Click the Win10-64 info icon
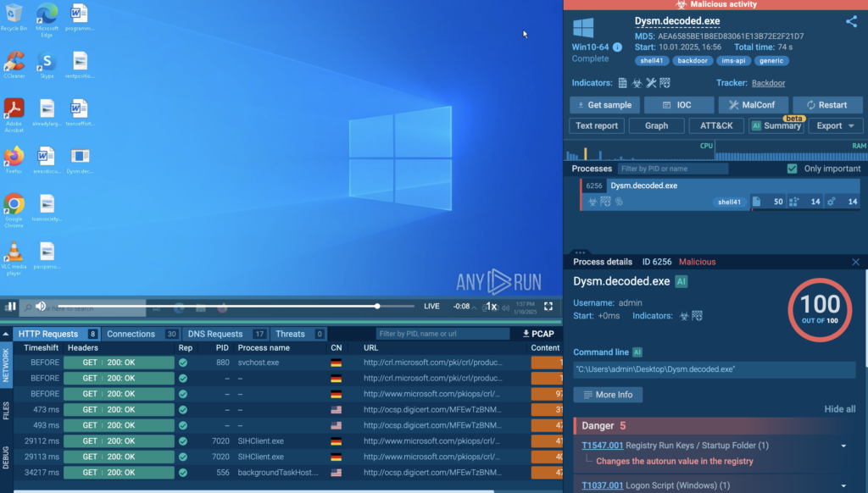868x493 pixels. point(617,47)
